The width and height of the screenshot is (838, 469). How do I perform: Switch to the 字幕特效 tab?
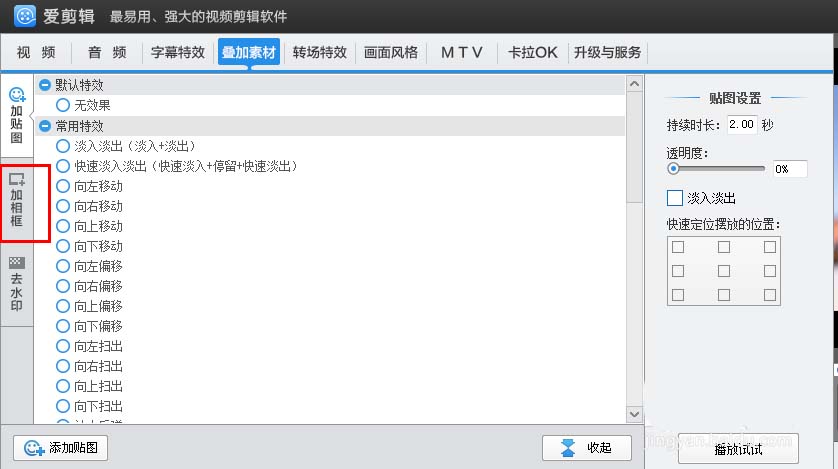click(178, 52)
